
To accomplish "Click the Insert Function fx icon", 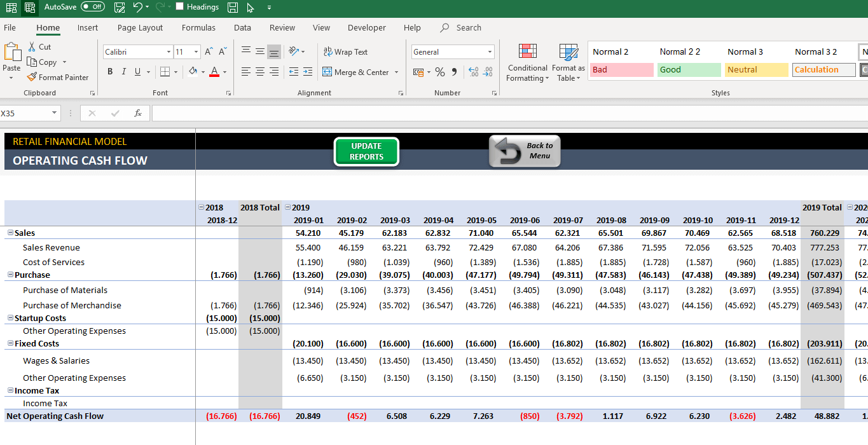I will pyautogui.click(x=138, y=113).
